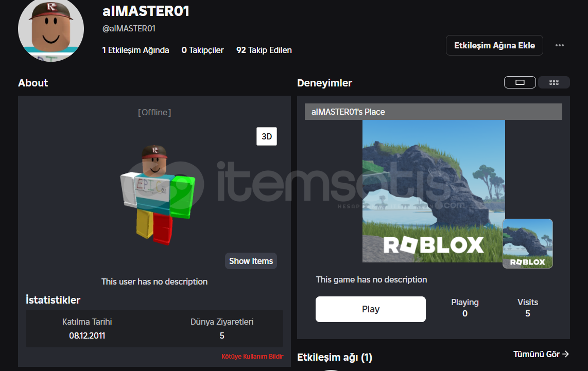Click the About section heading
Image resolution: width=588 pixels, height=371 pixels.
[x=33, y=83]
